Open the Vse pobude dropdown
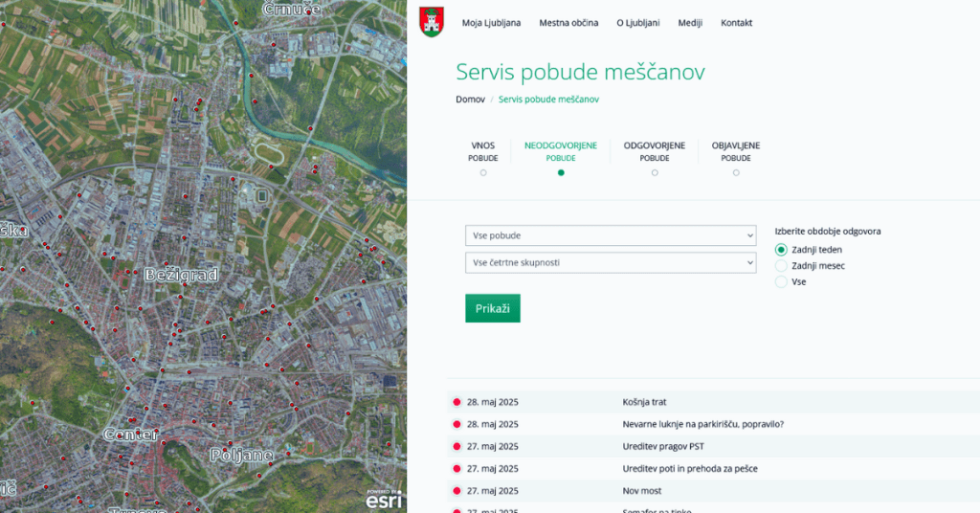This screenshot has height=513, width=980. tap(611, 235)
